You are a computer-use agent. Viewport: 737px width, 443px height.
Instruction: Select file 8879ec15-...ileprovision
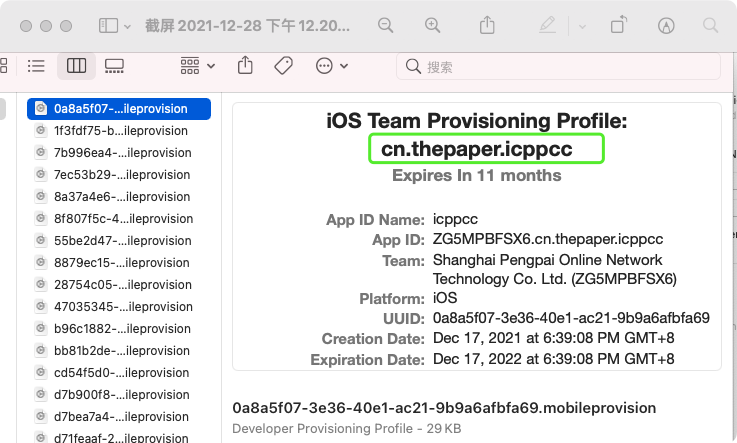(119, 263)
